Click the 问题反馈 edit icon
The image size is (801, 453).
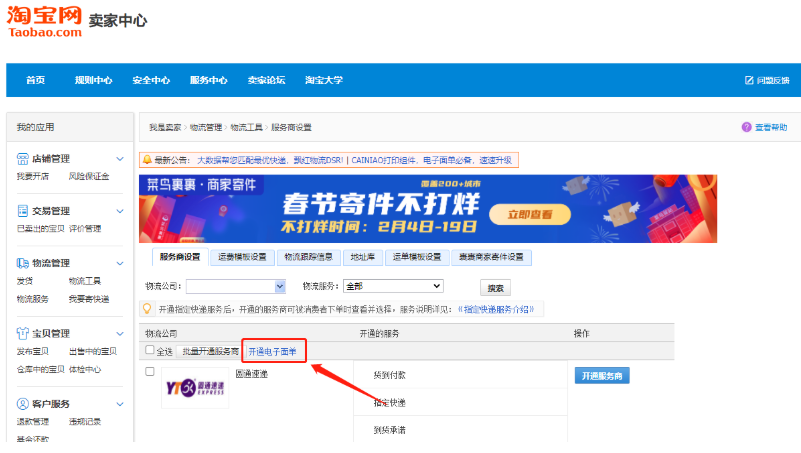[749, 80]
